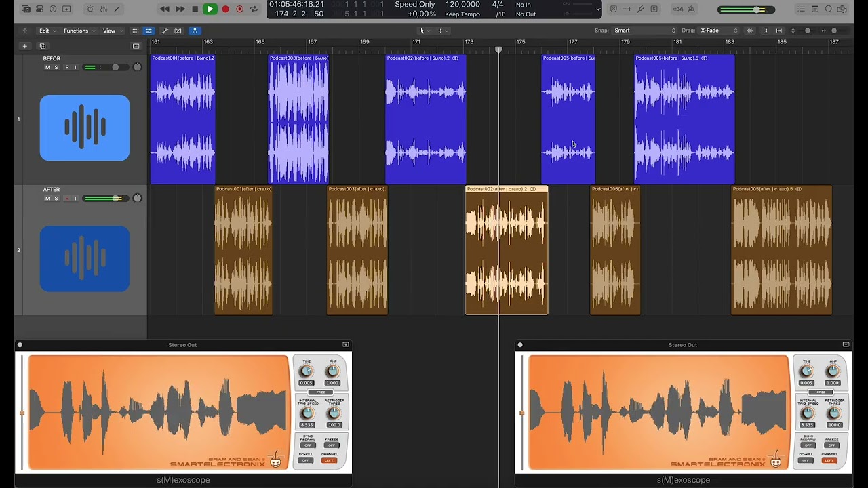Click Sync Redraw OFF in right s(M)exoscope
Screen dimensions: 868x488
[x=808, y=445]
